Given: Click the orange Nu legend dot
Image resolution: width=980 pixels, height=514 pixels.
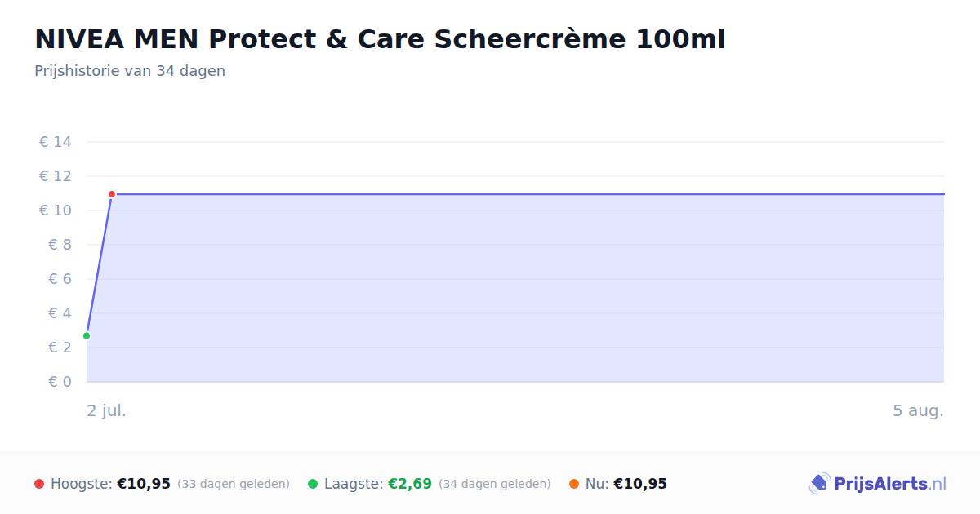Looking at the screenshot, I should click(574, 484).
